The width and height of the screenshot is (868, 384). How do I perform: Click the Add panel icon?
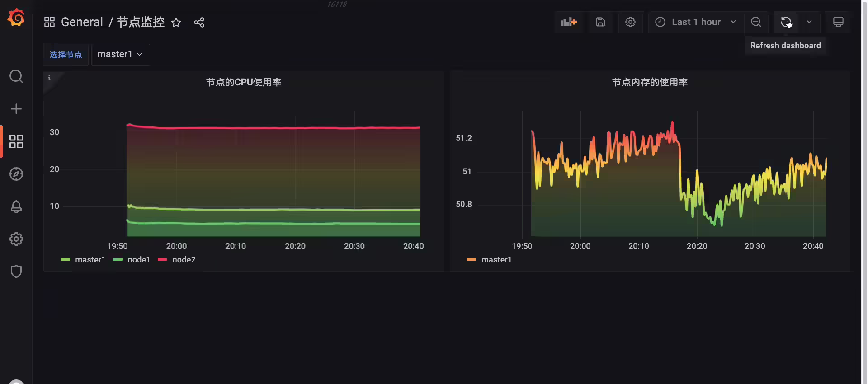click(569, 22)
